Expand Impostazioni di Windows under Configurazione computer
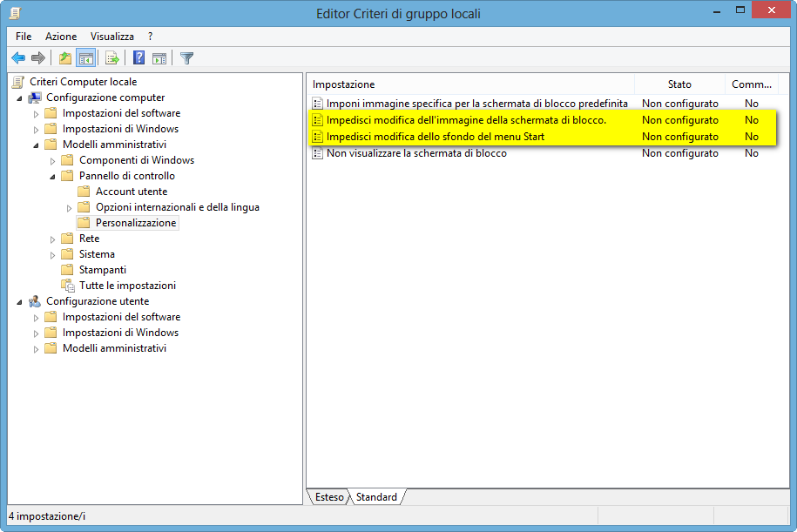797x532 pixels. (x=36, y=130)
